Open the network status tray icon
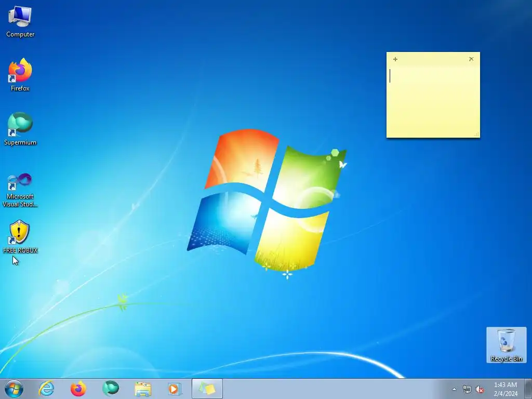Screen dimensions: 532x399 pyautogui.click(x=467, y=390)
